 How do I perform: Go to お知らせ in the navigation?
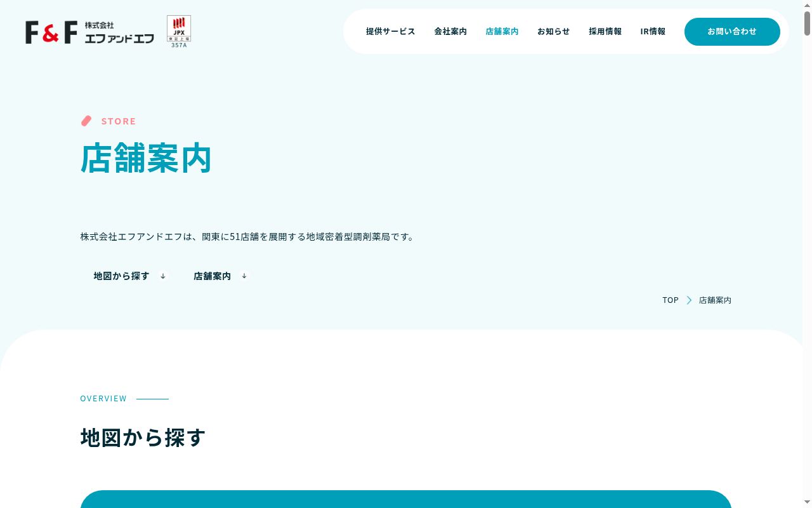[x=553, y=31]
